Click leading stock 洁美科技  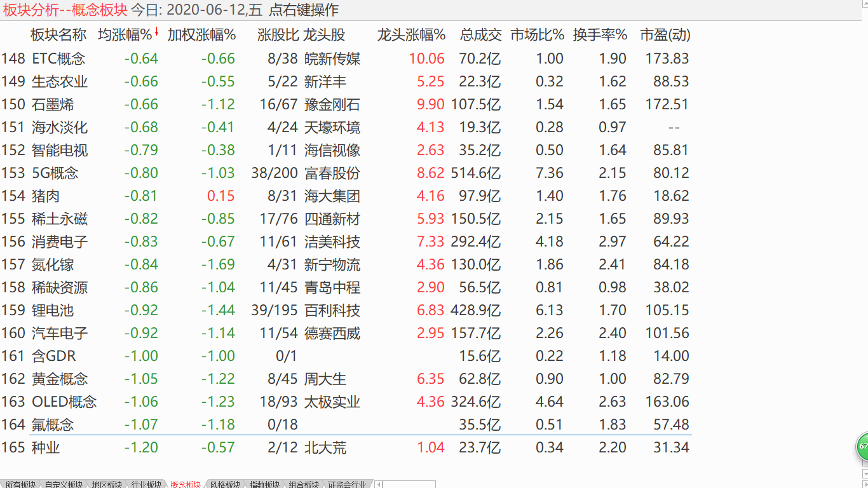[x=332, y=241]
